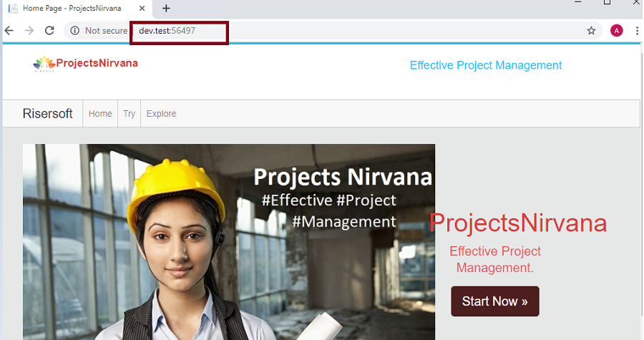The image size is (644, 340).
Task: Maximize the browser window
Action: (x=607, y=2)
